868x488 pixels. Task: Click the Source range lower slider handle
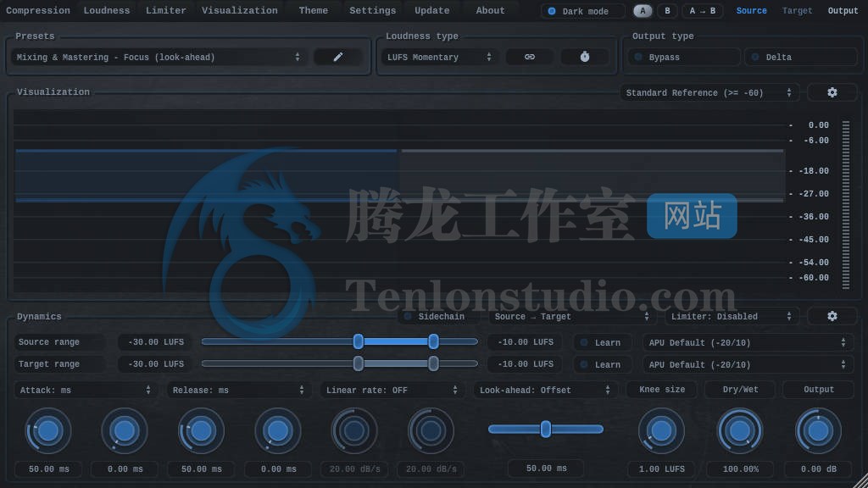359,341
